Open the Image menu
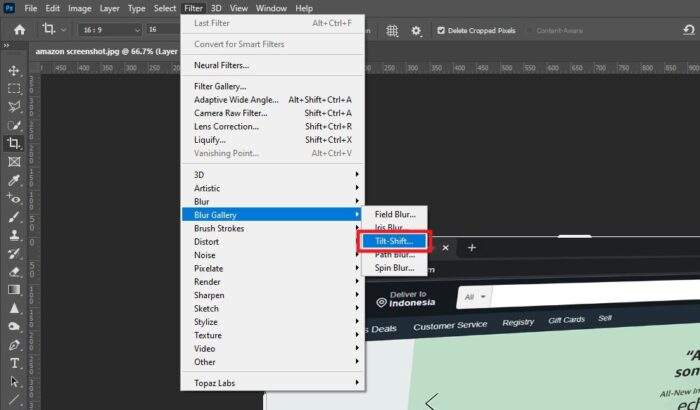The height and width of the screenshot is (410, 700). tap(79, 8)
